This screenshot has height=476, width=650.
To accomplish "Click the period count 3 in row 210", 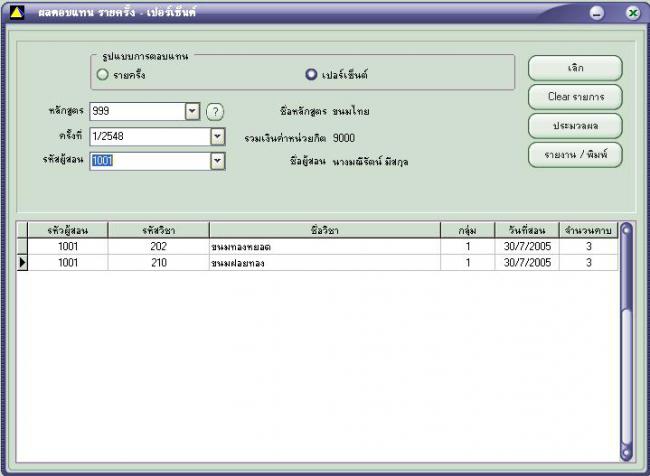I will point(588,262).
